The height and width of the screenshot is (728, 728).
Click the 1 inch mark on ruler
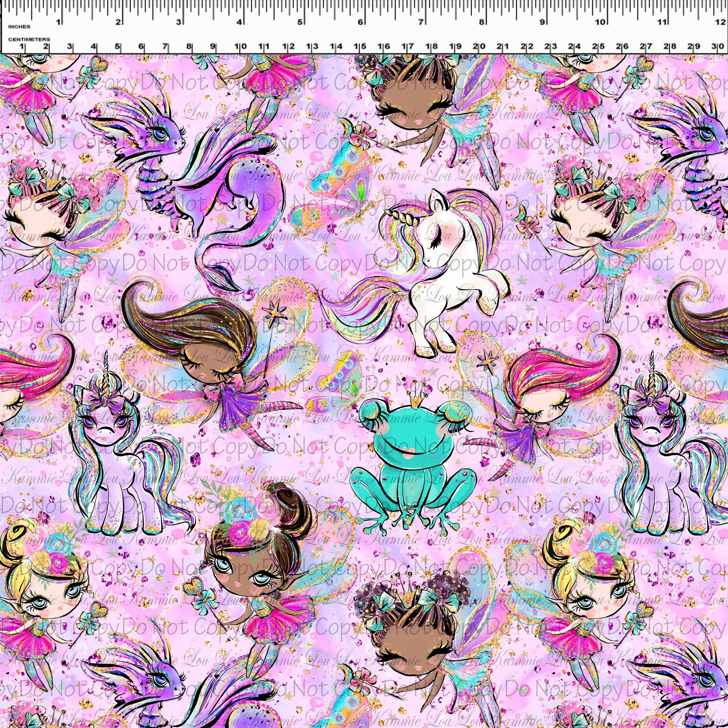point(58,22)
